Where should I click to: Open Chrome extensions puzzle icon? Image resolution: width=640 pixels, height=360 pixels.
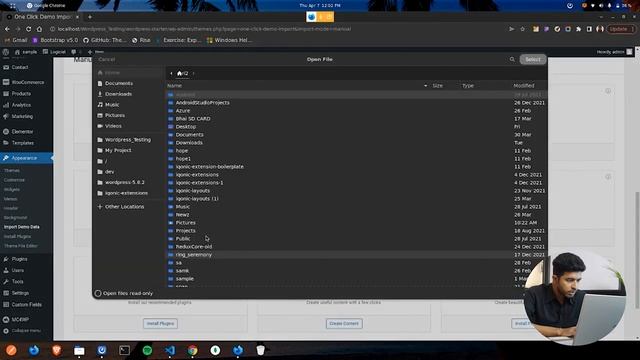click(x=578, y=29)
